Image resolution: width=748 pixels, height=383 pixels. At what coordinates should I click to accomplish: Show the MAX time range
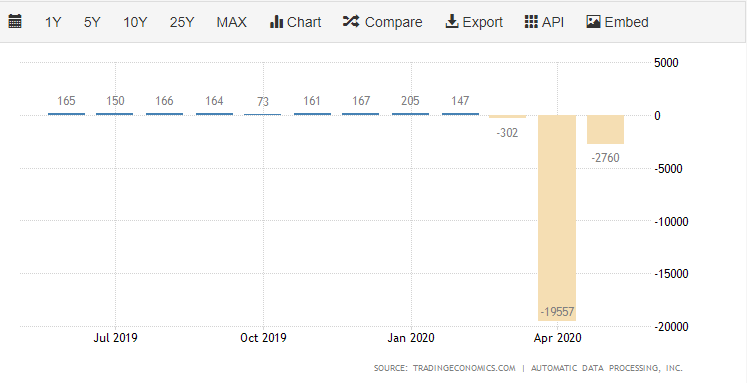[231, 22]
